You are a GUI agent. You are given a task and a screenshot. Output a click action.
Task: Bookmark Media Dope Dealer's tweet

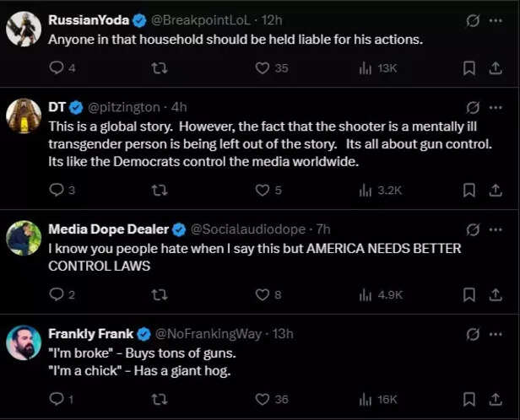(470, 294)
